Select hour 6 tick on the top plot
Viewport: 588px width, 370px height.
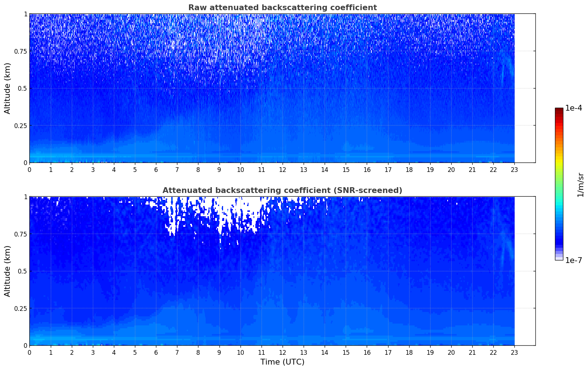tap(156, 170)
